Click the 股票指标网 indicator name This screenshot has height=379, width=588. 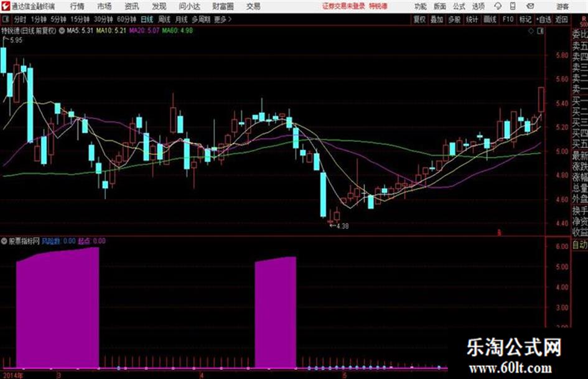point(24,241)
